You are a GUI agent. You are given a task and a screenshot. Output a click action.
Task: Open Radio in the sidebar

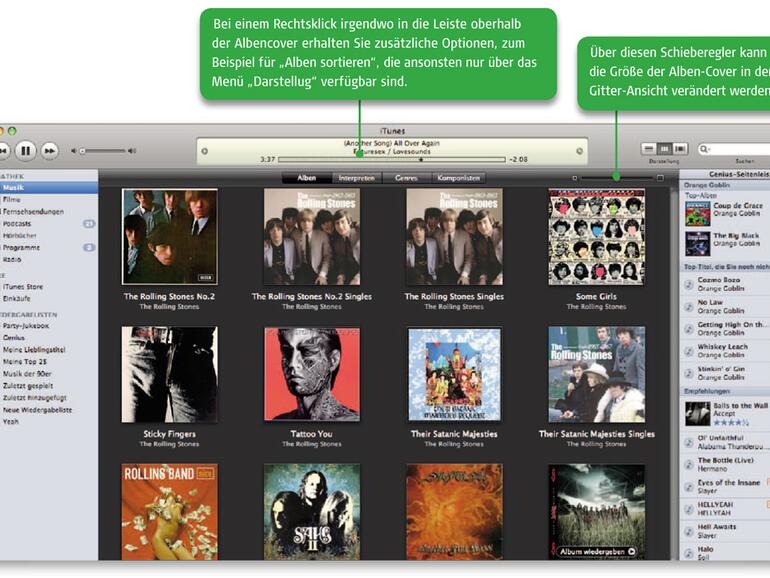click(49, 259)
